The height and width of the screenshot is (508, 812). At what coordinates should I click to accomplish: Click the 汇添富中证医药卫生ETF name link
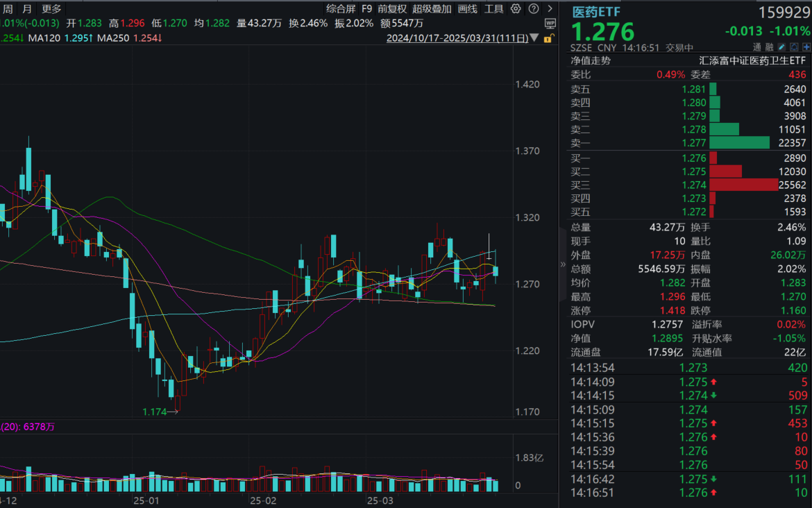click(756, 60)
